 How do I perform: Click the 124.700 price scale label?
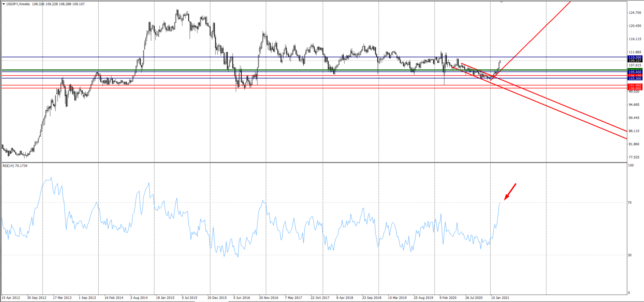point(635,13)
